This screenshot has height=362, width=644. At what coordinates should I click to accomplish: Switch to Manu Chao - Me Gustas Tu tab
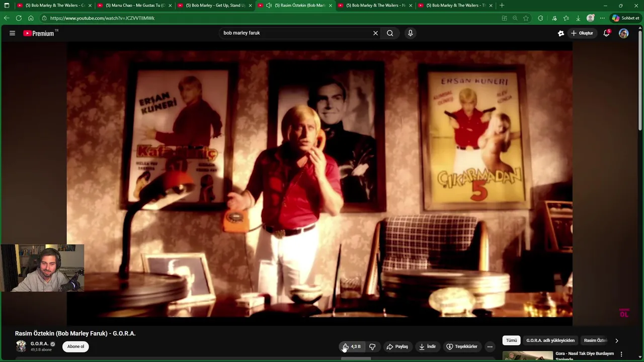tap(134, 6)
